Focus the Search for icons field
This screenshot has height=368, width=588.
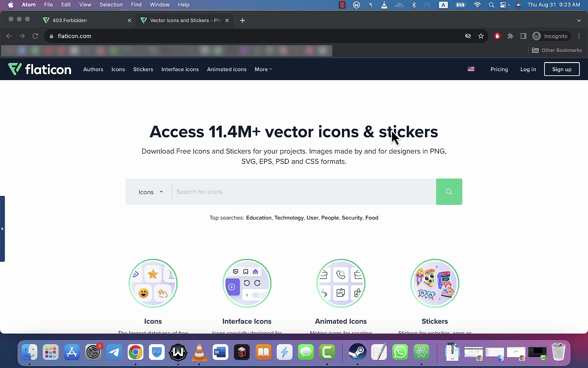[304, 192]
